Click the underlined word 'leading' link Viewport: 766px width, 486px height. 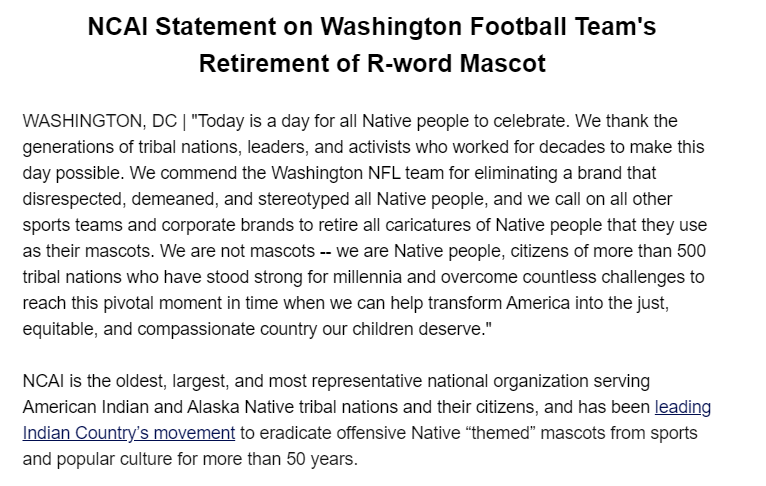coord(683,408)
